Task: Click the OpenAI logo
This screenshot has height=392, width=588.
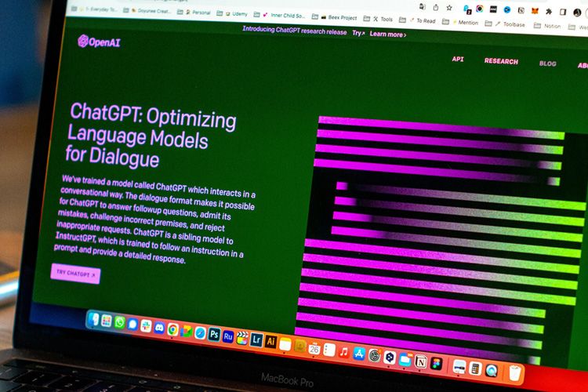Action: (99, 42)
